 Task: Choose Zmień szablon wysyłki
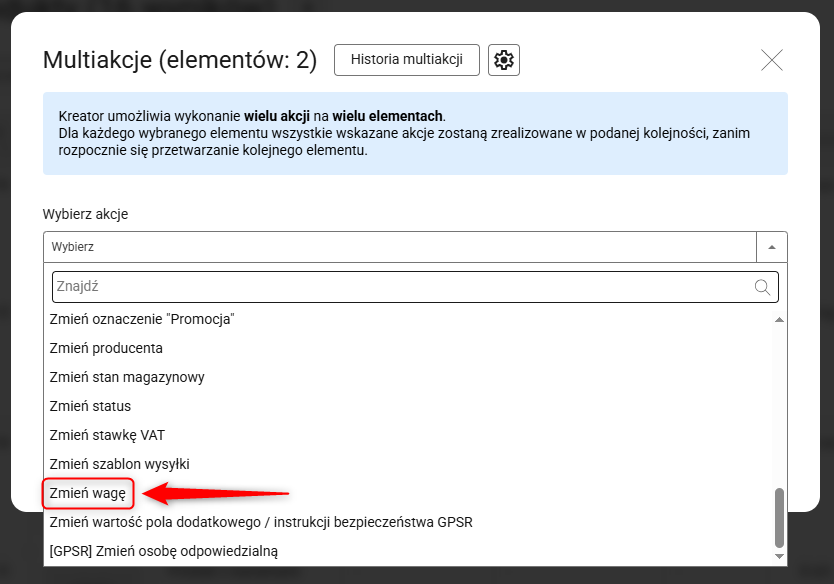click(119, 464)
